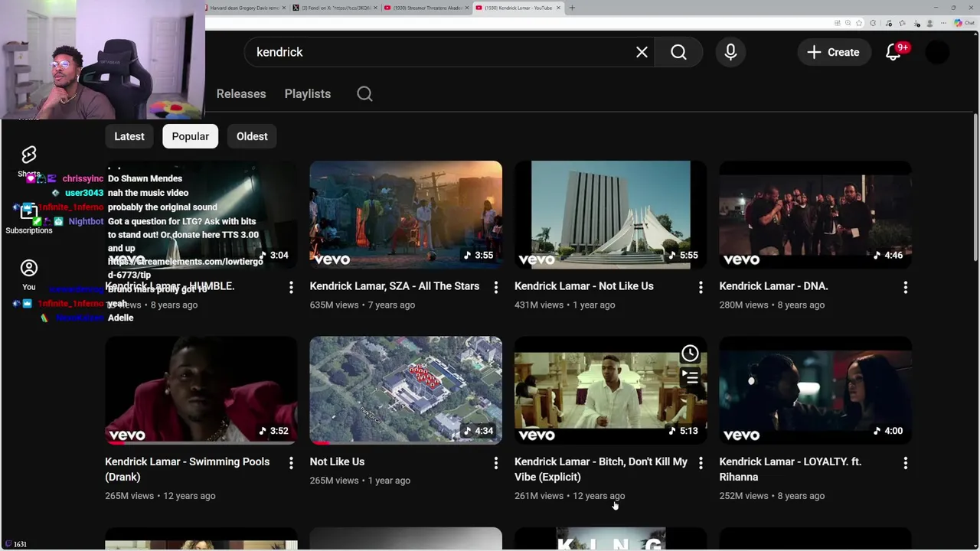The image size is (980, 551).
Task: Click the title Swimming Pools (Drank)
Action: [x=188, y=469]
